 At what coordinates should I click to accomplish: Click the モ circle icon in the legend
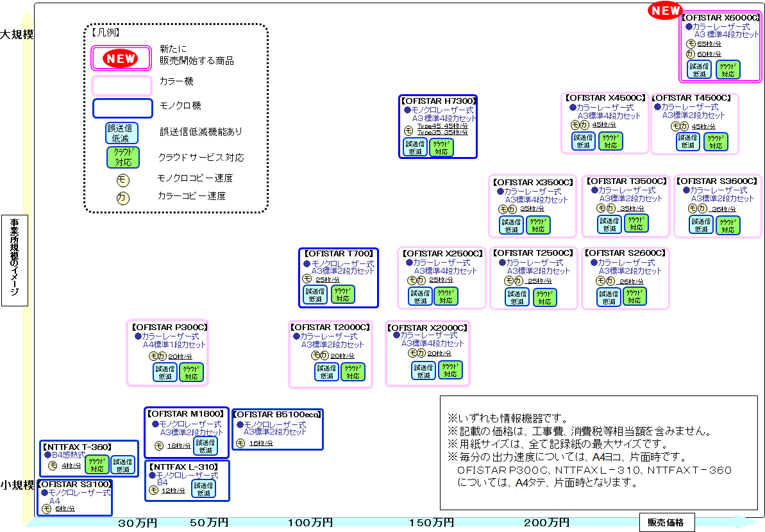click(123, 180)
